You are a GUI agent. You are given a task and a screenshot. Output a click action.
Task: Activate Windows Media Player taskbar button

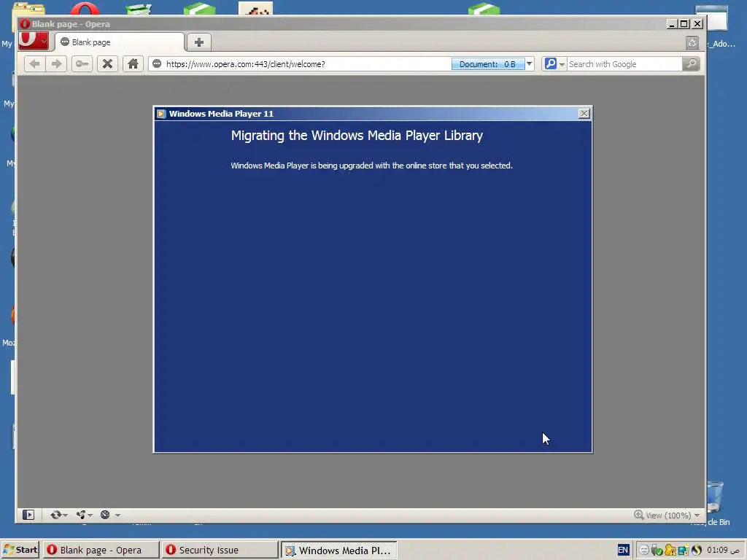(338, 550)
